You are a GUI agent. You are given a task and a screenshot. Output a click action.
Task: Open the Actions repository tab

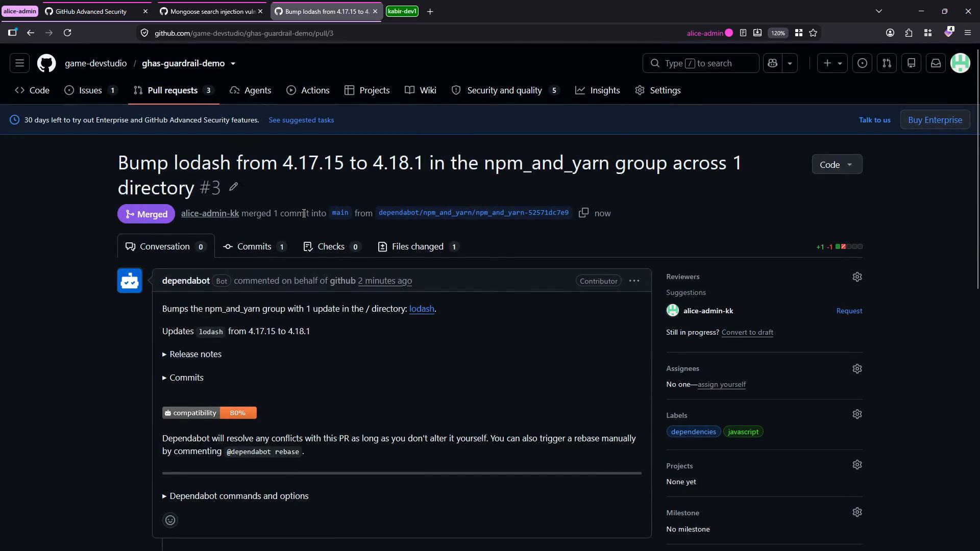point(308,90)
